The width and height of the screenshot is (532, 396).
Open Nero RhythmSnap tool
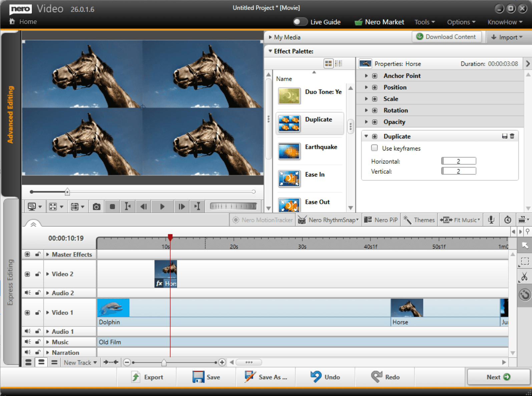(x=329, y=220)
